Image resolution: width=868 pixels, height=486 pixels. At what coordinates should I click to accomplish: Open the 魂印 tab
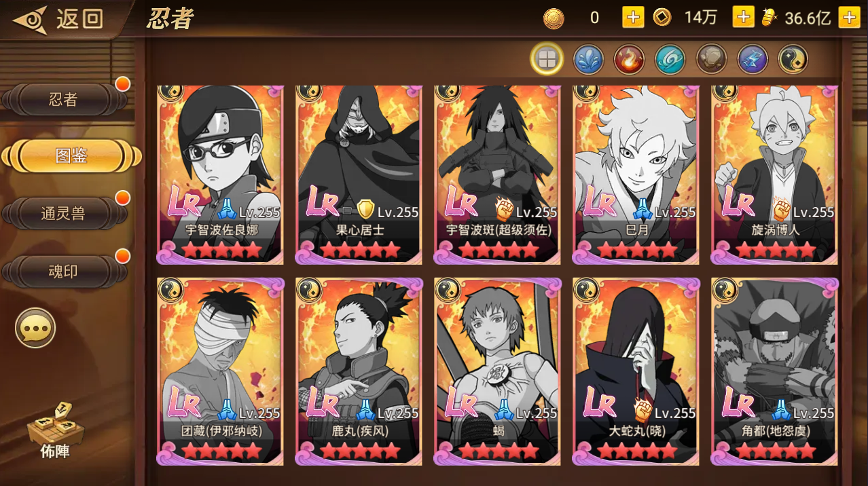click(x=64, y=272)
